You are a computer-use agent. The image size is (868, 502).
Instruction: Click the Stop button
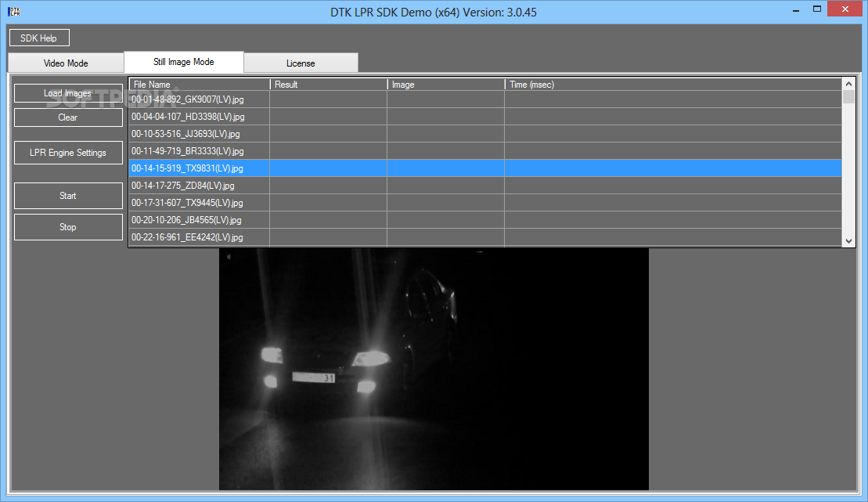point(68,227)
